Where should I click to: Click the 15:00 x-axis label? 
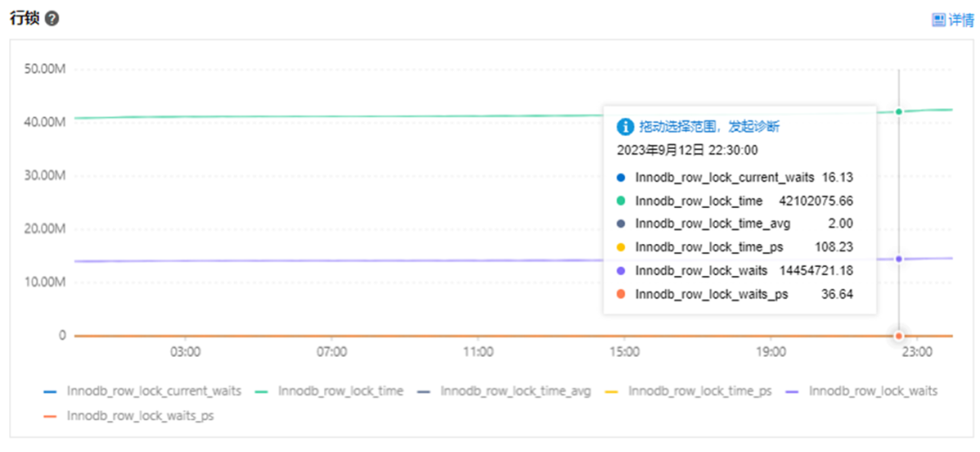(624, 352)
